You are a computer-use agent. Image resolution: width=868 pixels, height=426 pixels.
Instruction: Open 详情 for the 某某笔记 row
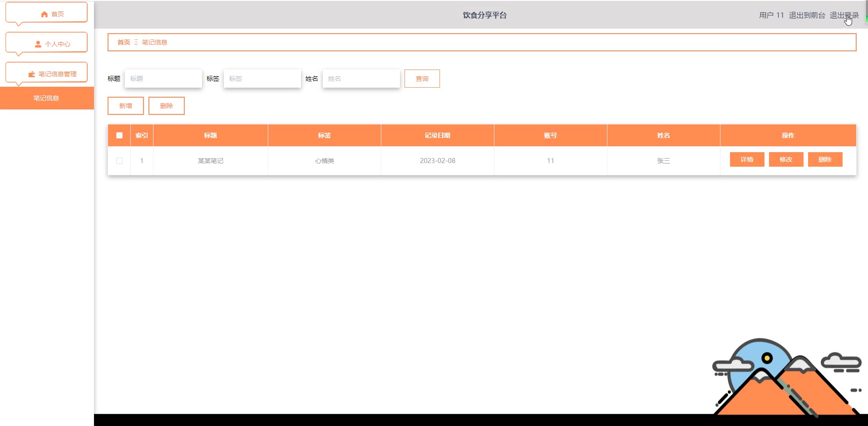click(x=747, y=159)
